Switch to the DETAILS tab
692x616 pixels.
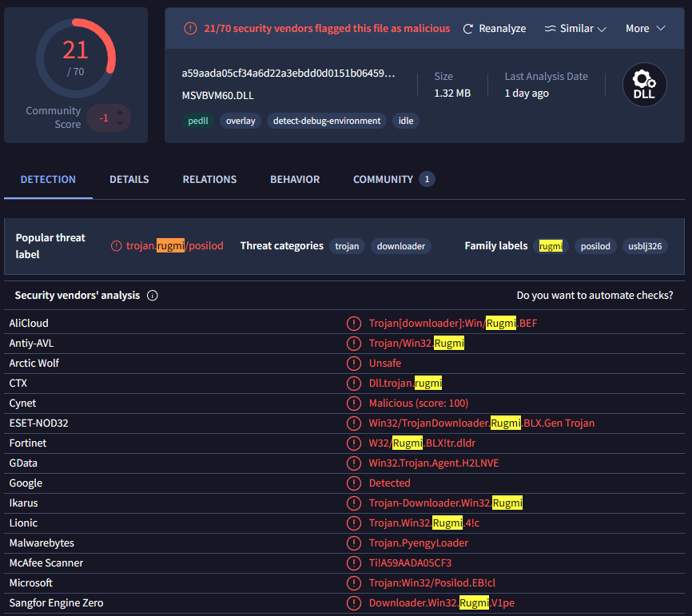point(129,180)
